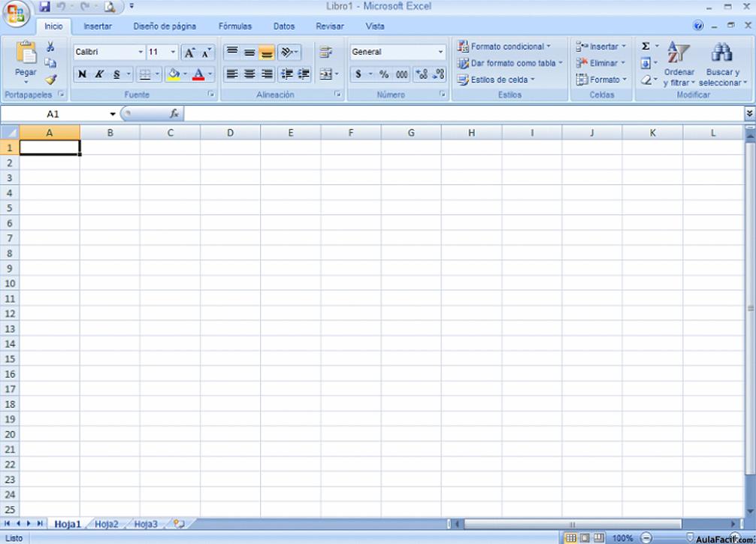The image size is (756, 544).
Task: Click the Autosuma sigma icon
Action: click(x=646, y=45)
